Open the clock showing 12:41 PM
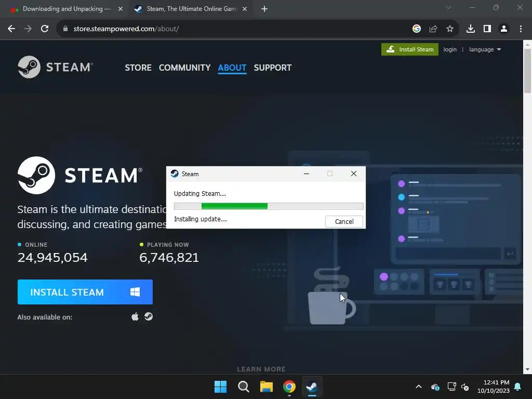The width and height of the screenshot is (532, 399). (494, 387)
